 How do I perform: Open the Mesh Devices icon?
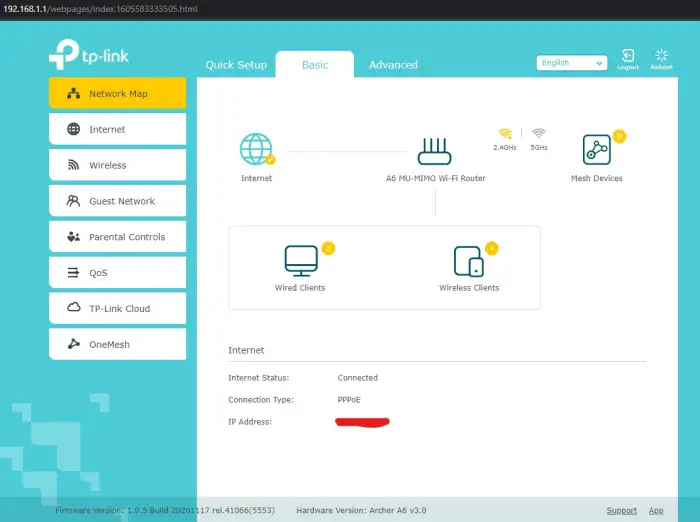[597, 151]
